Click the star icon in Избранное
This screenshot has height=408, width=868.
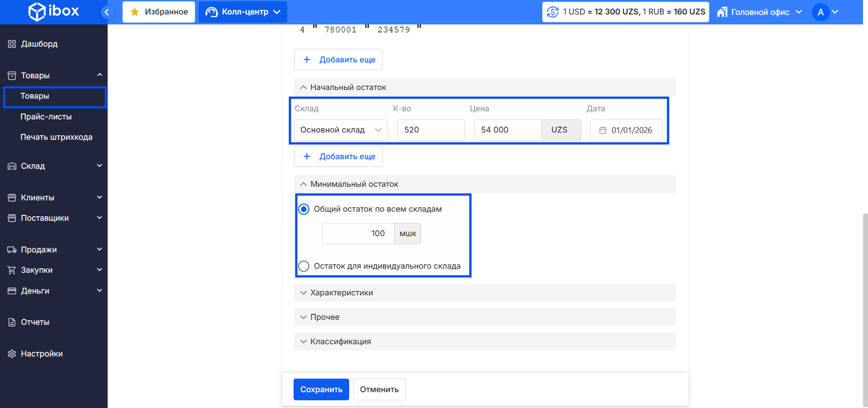point(135,12)
